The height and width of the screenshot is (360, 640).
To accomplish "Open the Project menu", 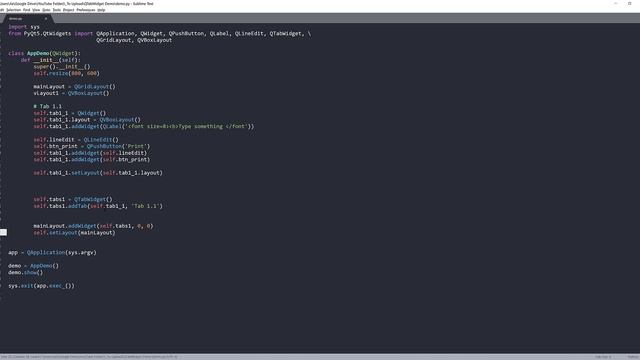I will 69,10.
